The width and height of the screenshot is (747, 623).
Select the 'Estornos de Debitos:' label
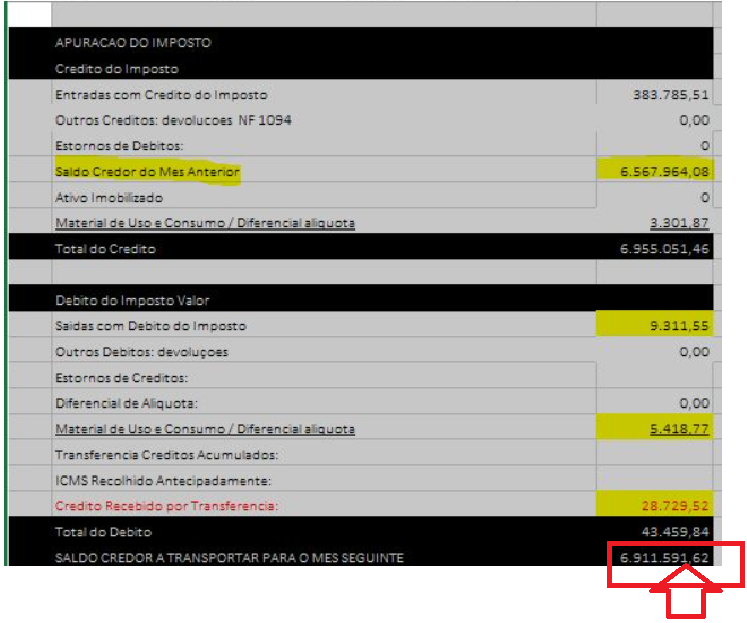[119, 146]
